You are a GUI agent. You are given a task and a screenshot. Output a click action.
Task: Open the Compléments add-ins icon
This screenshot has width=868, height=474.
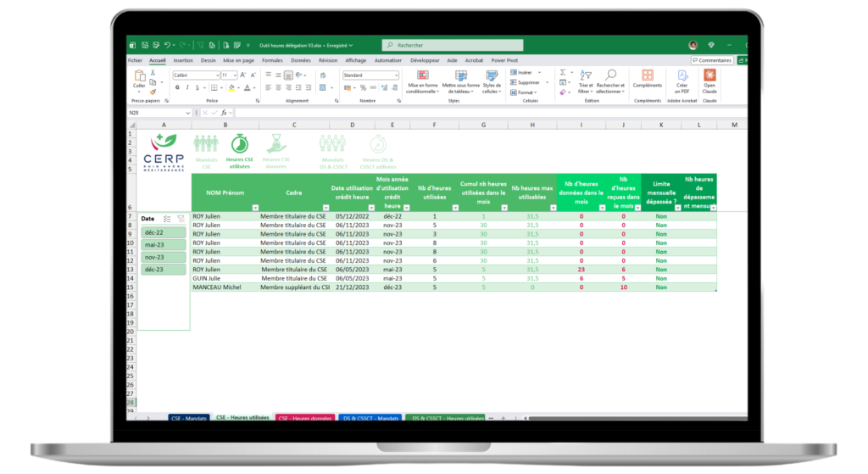pyautogui.click(x=648, y=76)
